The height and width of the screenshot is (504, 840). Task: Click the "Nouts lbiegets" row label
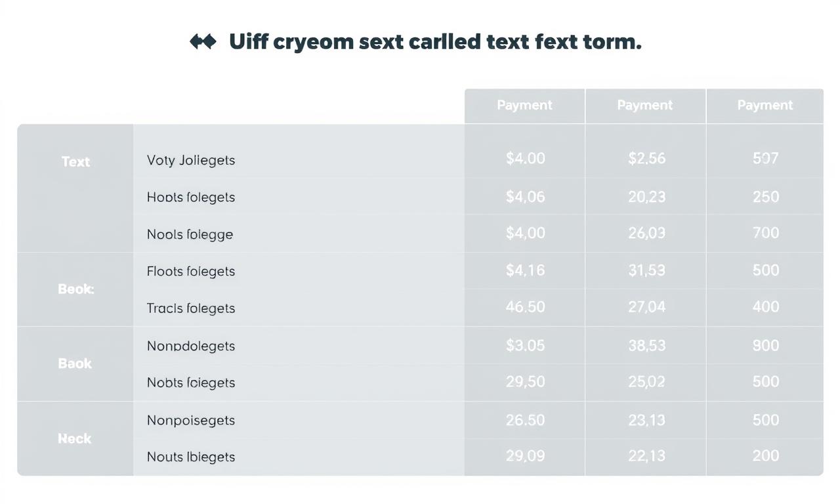point(191,457)
